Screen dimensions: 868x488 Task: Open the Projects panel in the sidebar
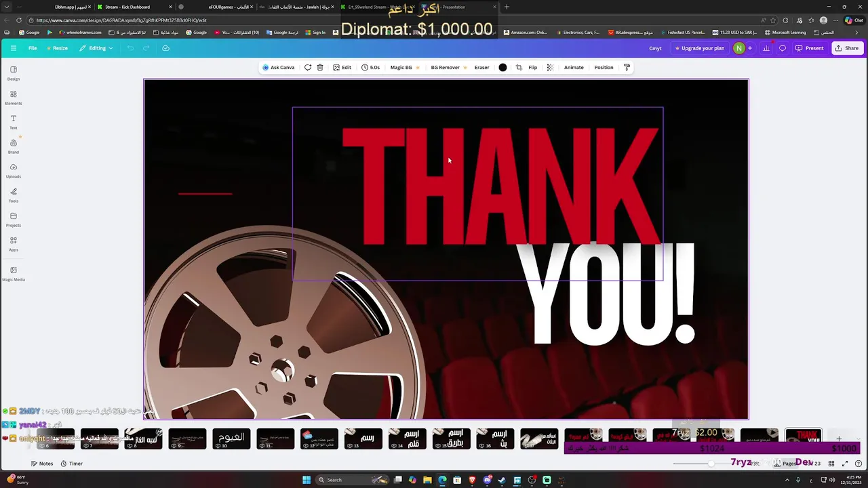point(14,220)
